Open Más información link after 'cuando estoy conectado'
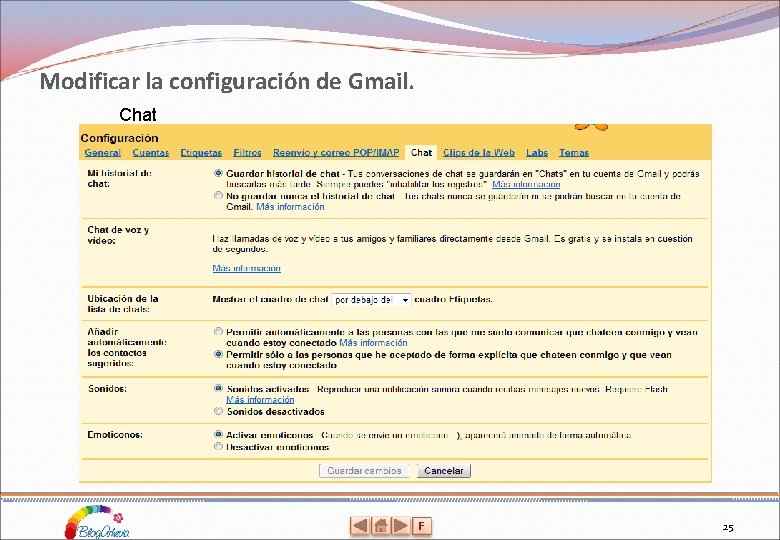 [x=373, y=343]
